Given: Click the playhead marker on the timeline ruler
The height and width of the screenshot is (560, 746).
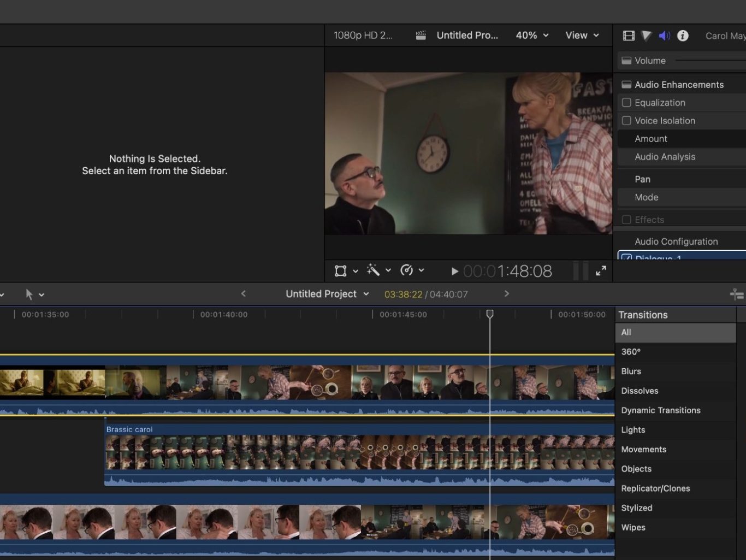Looking at the screenshot, I should pos(490,314).
